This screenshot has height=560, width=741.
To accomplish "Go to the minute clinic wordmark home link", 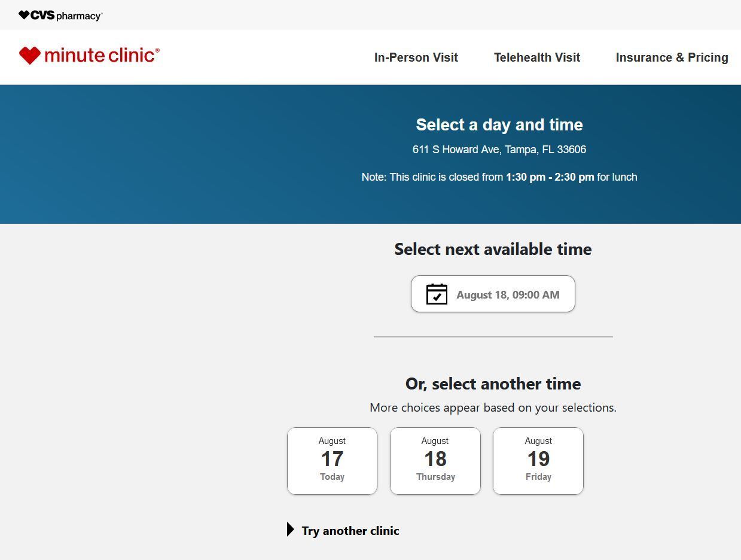I will pyautogui.click(x=100, y=55).
